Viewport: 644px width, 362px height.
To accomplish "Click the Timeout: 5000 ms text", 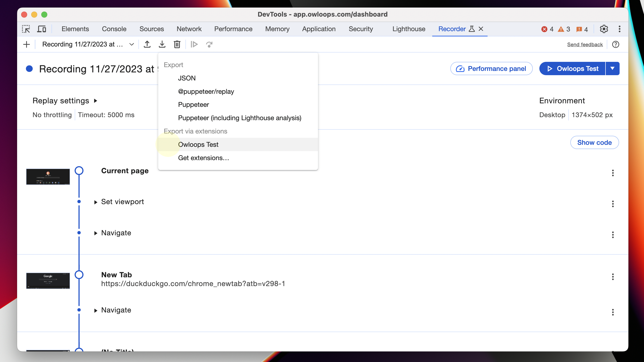I will pos(106,115).
